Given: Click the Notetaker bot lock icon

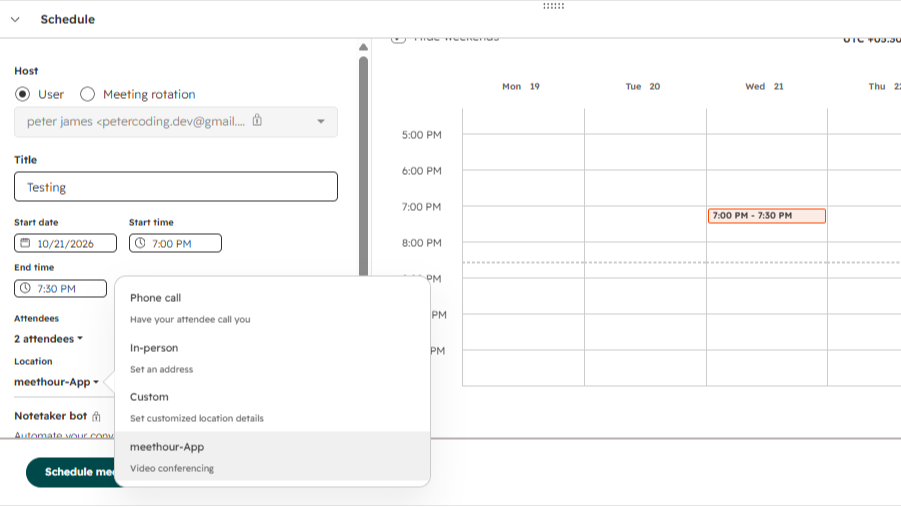Looking at the screenshot, I should click(96, 416).
